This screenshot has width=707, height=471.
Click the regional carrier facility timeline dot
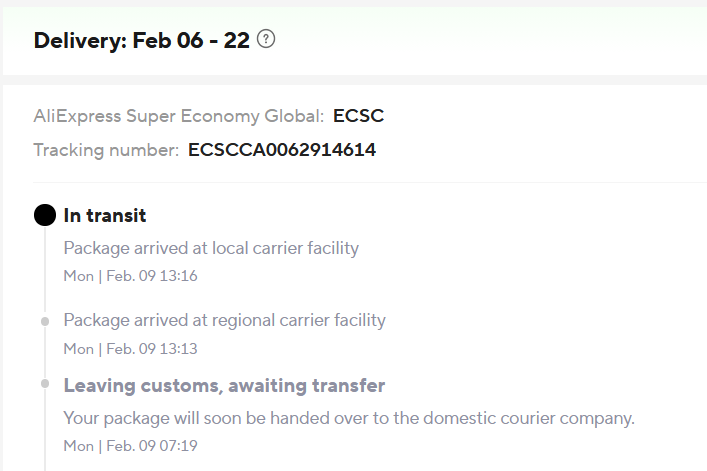click(45, 321)
